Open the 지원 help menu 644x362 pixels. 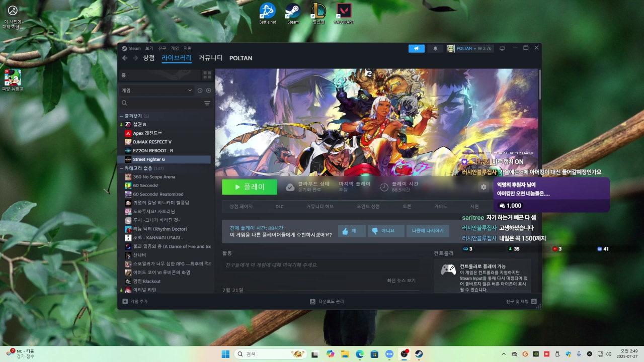[188, 48]
